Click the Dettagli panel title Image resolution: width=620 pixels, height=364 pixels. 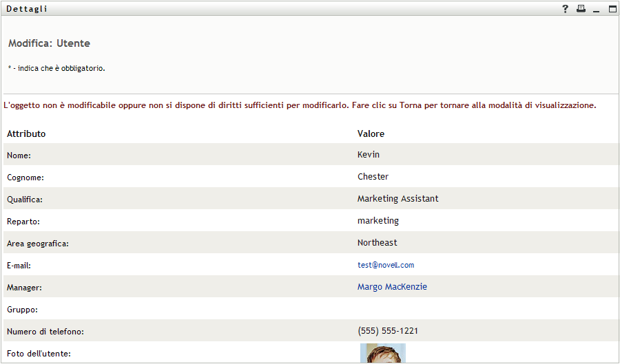coord(27,9)
